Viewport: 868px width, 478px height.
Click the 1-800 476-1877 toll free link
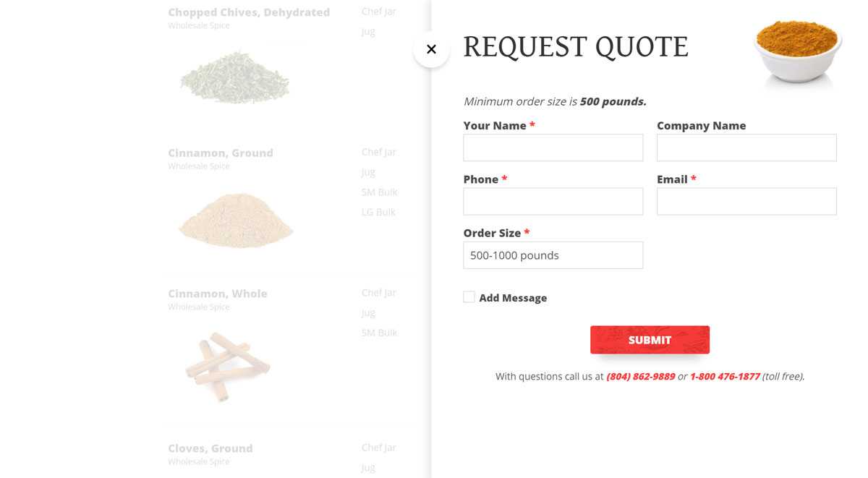pyautogui.click(x=725, y=376)
